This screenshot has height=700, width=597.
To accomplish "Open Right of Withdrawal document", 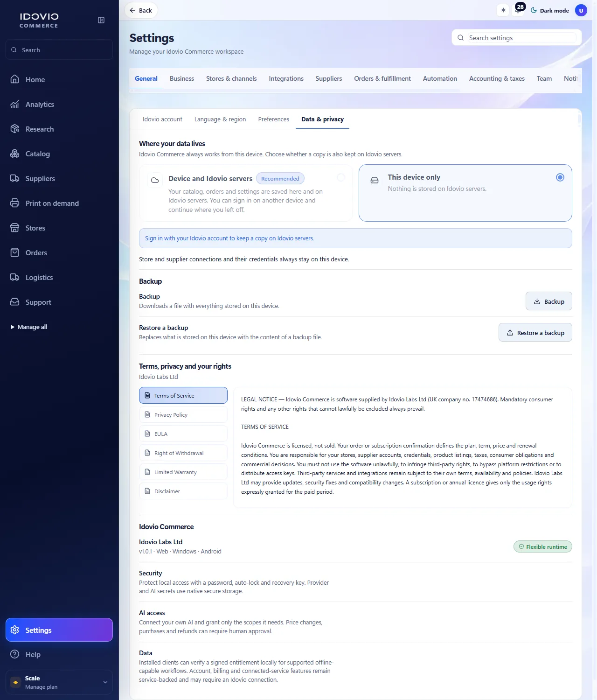I will 183,453.
